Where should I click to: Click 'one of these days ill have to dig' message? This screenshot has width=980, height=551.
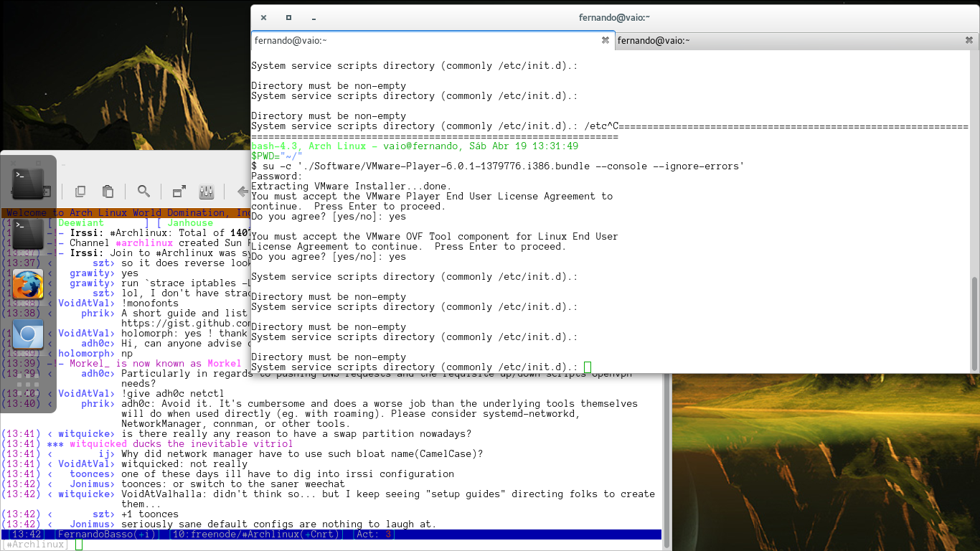click(x=288, y=474)
